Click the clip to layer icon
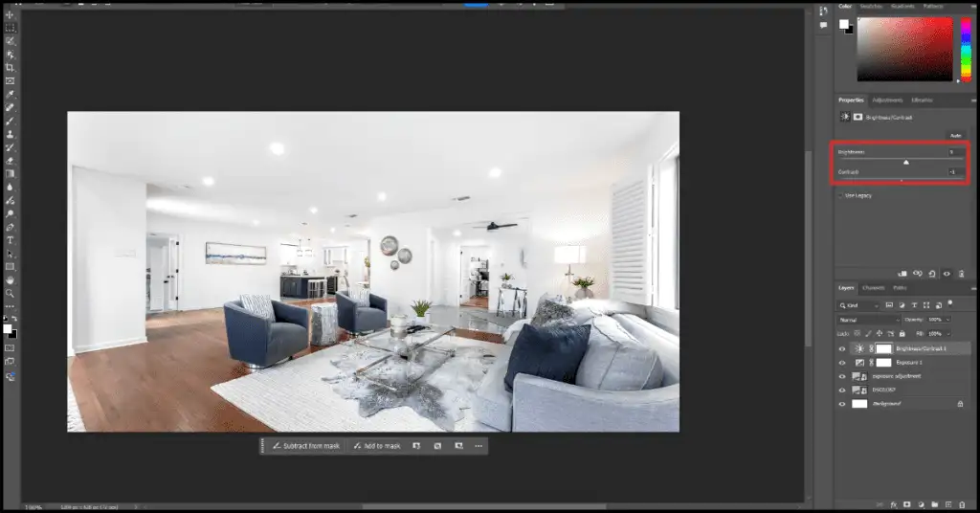The image size is (980, 513). pos(902,274)
